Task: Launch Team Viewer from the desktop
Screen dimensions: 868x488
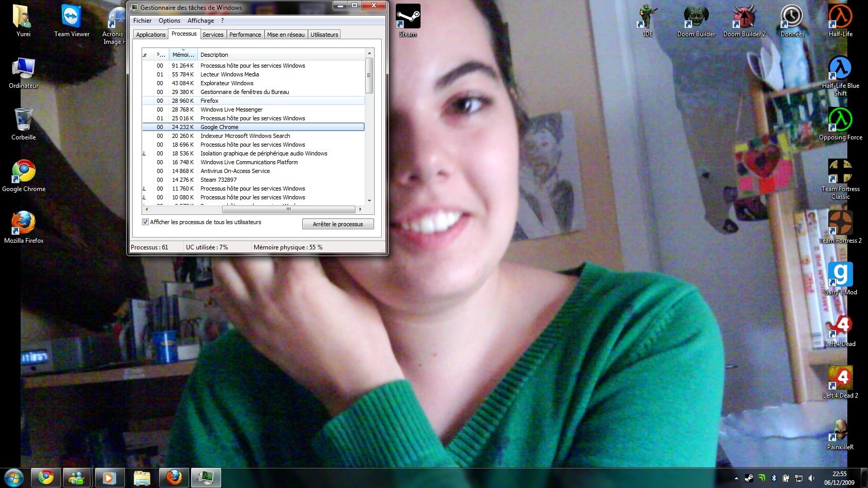Action: pos(72,21)
